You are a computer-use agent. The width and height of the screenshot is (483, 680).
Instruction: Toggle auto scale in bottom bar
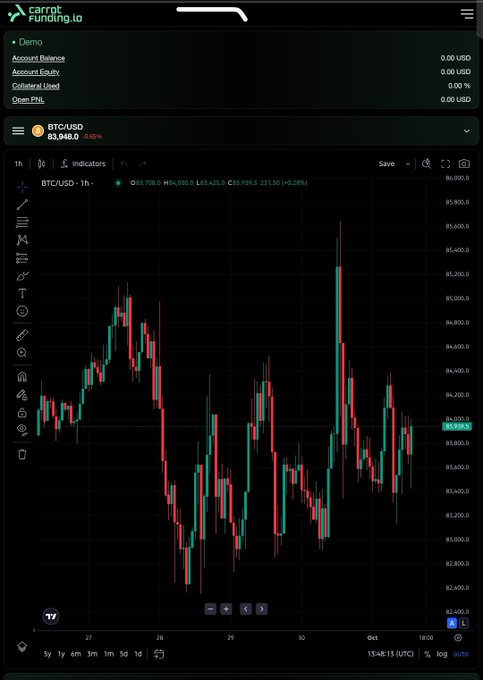coord(461,654)
